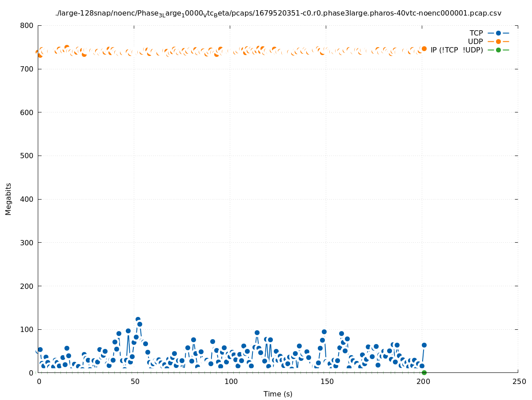Image resolution: width=532 pixels, height=400 pixels.
Task: Click the Megabits y-axis label
Action: point(8,199)
